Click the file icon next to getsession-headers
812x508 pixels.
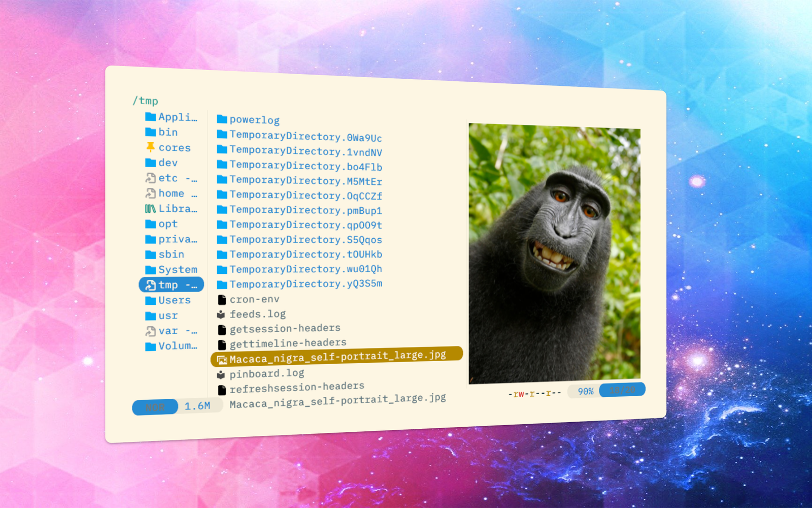pyautogui.click(x=222, y=330)
